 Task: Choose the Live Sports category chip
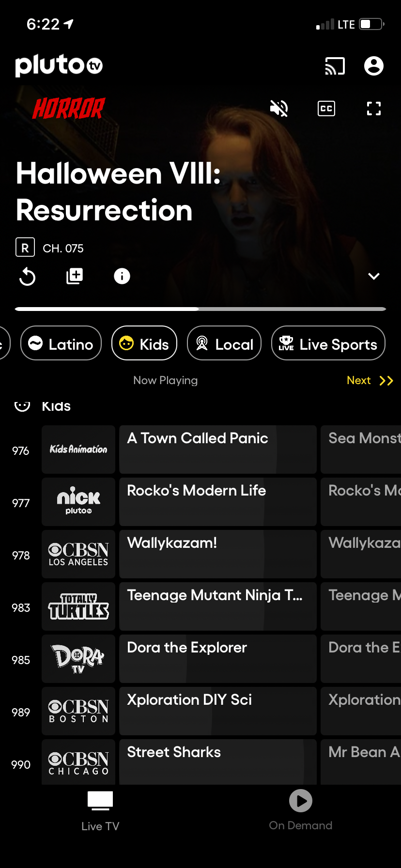tap(328, 343)
